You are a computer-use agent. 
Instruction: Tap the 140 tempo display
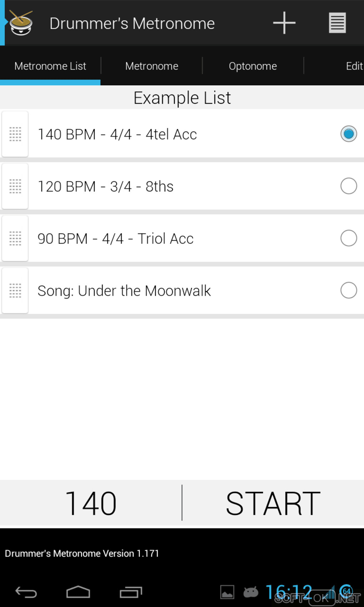[x=91, y=503]
